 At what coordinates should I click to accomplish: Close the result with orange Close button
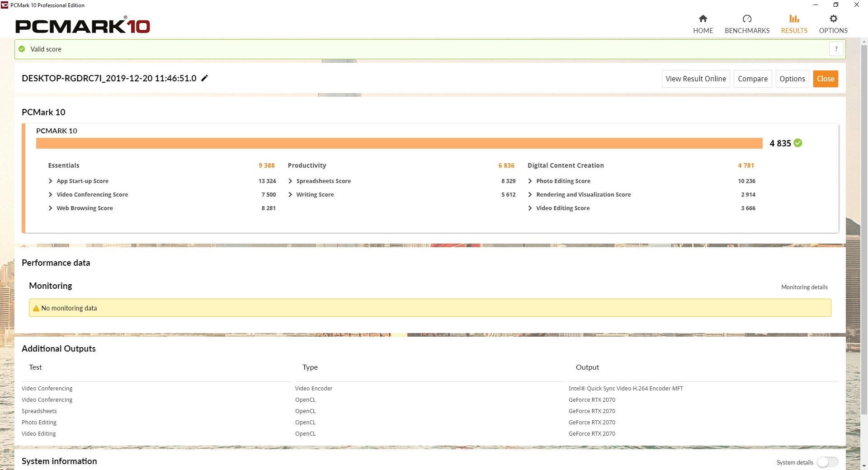[826, 79]
